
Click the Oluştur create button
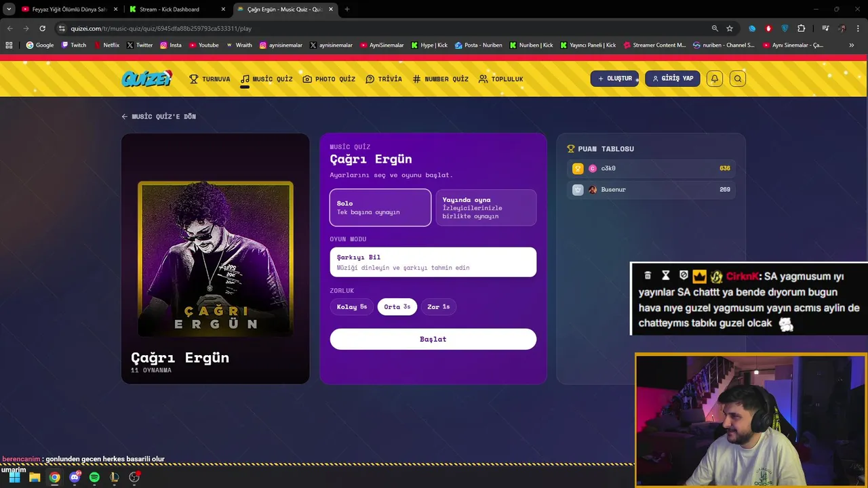pyautogui.click(x=615, y=79)
